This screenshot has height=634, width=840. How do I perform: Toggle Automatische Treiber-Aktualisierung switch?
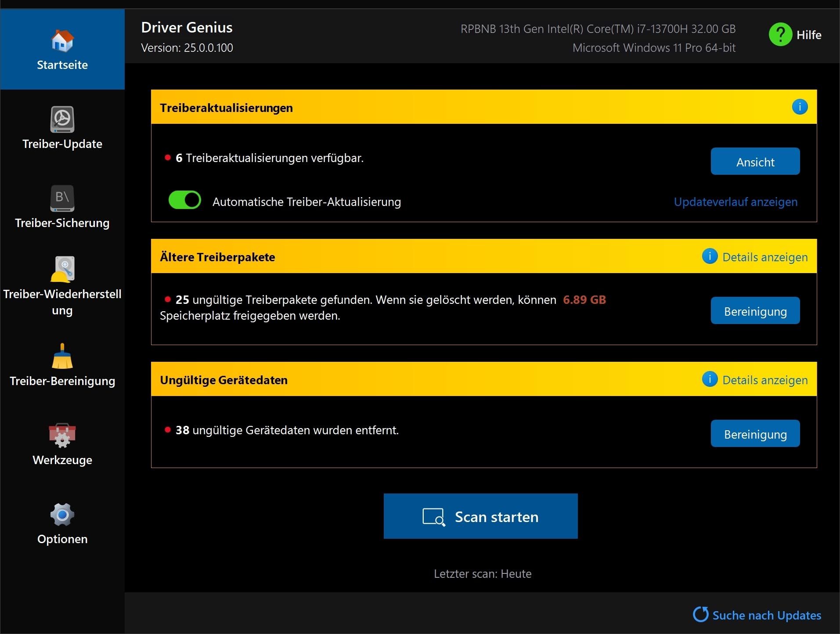[x=185, y=200]
